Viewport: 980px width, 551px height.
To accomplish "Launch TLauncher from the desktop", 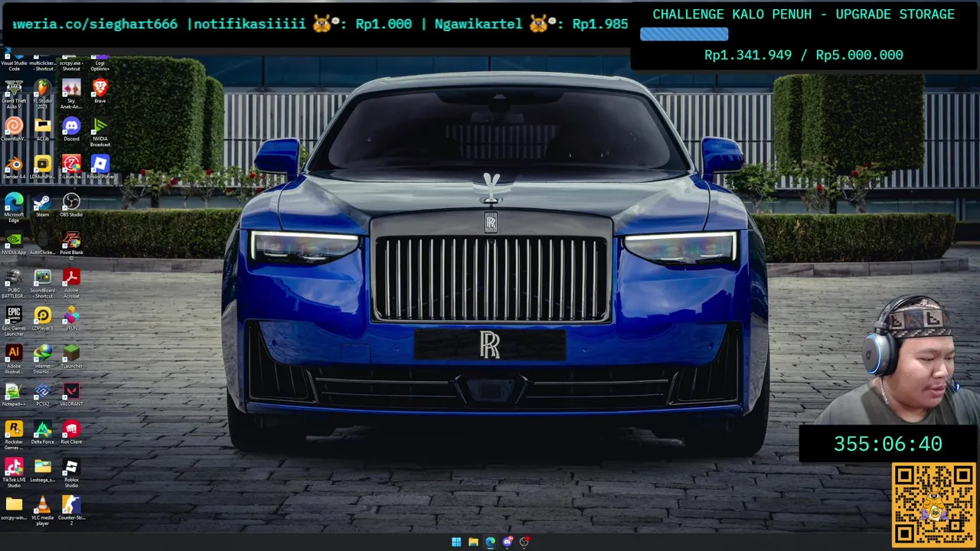I will click(71, 357).
